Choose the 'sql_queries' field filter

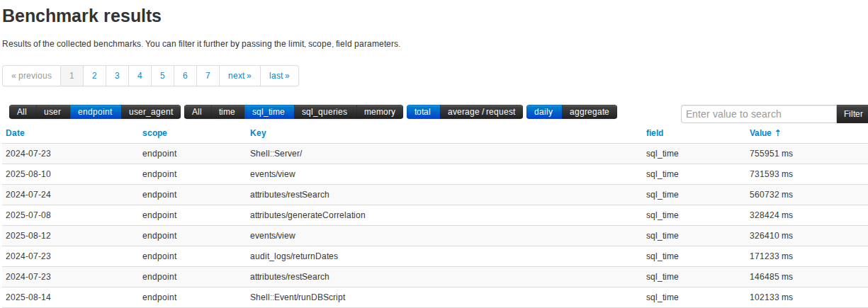point(325,112)
